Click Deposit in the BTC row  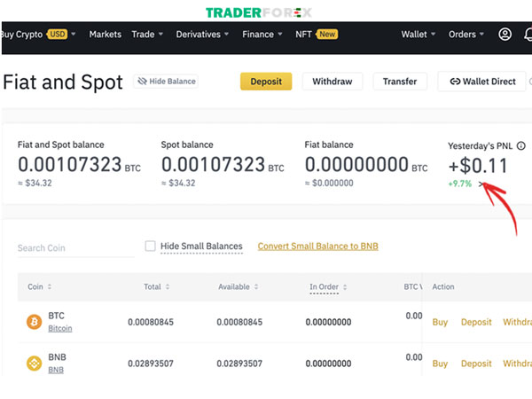pos(476,322)
